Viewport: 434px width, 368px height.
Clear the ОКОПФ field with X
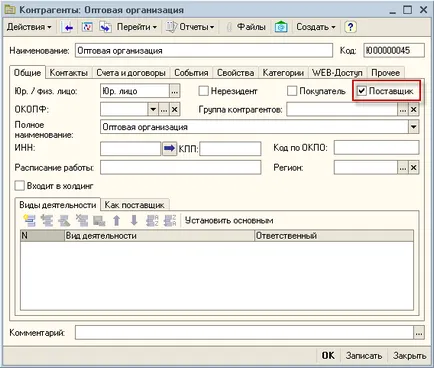coord(175,109)
